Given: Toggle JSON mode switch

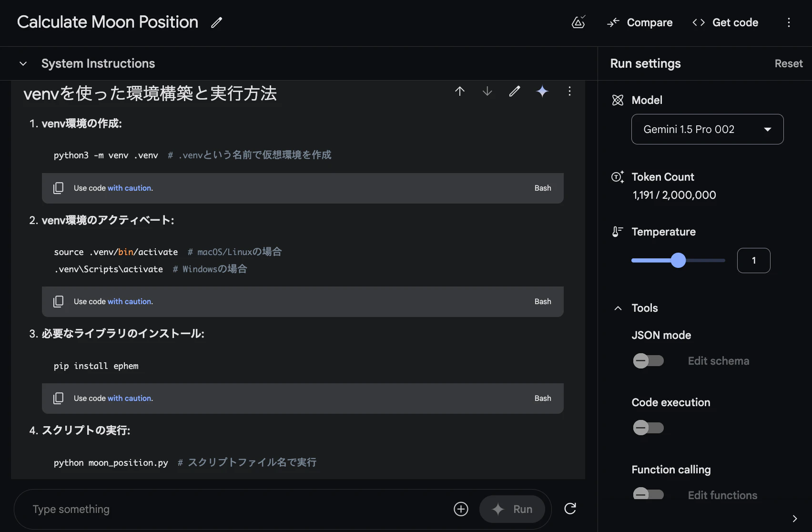Looking at the screenshot, I should (x=648, y=361).
